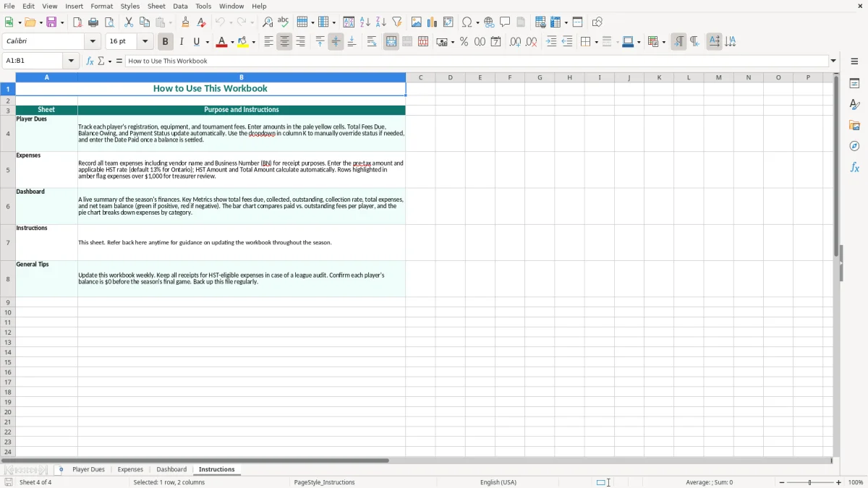
Task: Open the Styles menu
Action: 130,6
